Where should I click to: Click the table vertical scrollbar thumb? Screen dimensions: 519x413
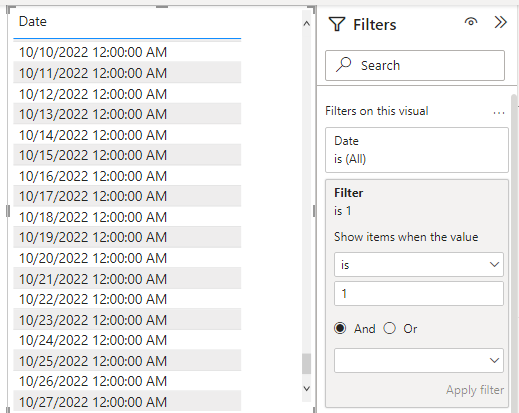tap(306, 364)
